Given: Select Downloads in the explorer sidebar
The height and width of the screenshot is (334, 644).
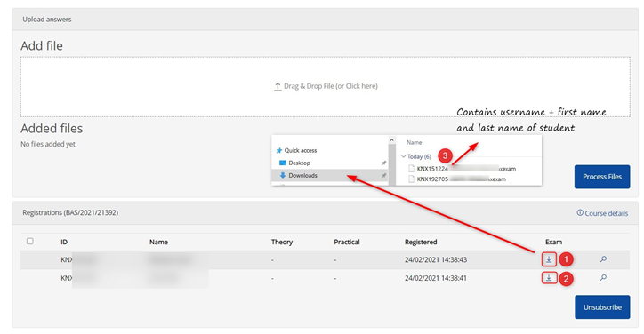Looking at the screenshot, I should 302,176.
